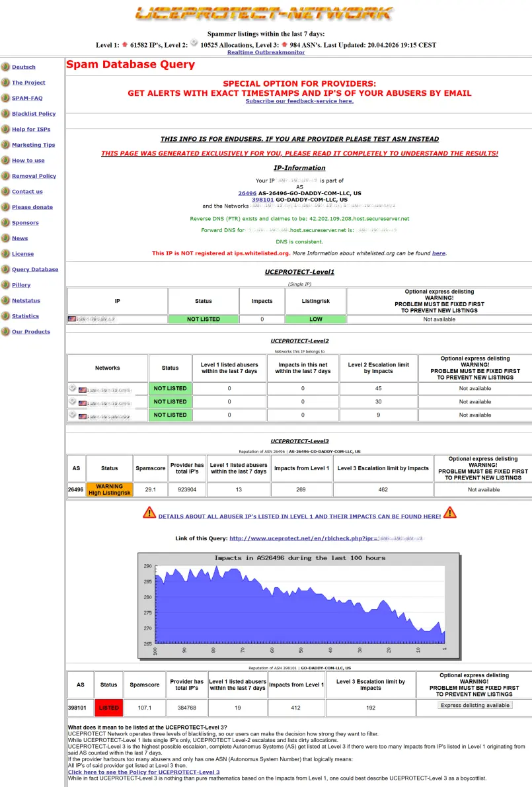Click provider total IPs value 923904
The image size is (532, 787).
point(186,489)
